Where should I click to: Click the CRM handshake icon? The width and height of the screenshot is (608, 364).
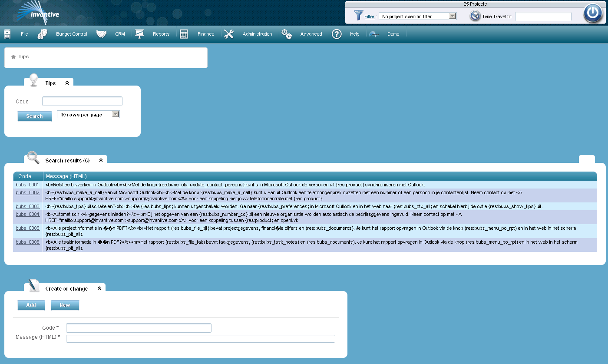point(101,34)
